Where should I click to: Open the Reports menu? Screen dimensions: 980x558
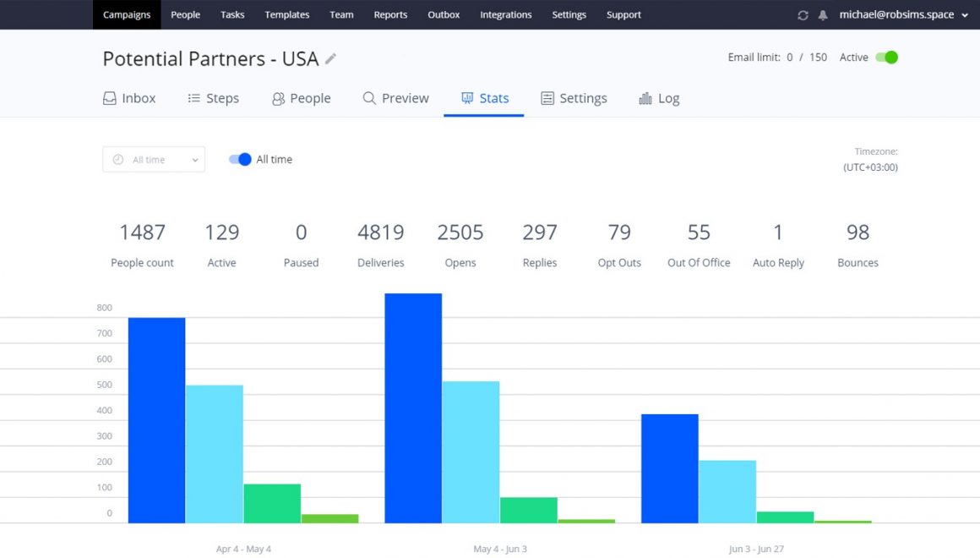[x=390, y=14]
